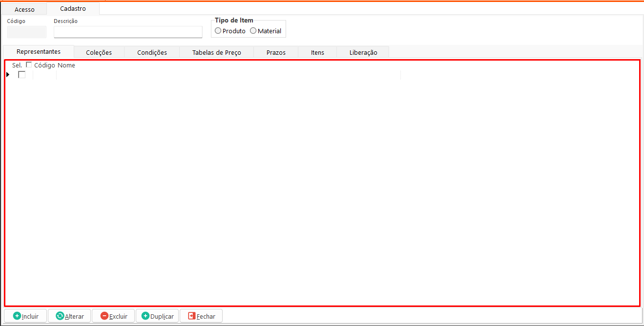The height and width of the screenshot is (326, 644).
Task: Click the Nome column header
Action: (x=66, y=65)
